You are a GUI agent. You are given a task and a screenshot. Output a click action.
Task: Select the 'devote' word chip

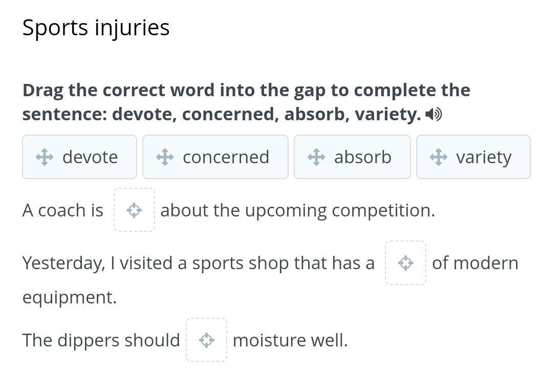click(x=80, y=157)
